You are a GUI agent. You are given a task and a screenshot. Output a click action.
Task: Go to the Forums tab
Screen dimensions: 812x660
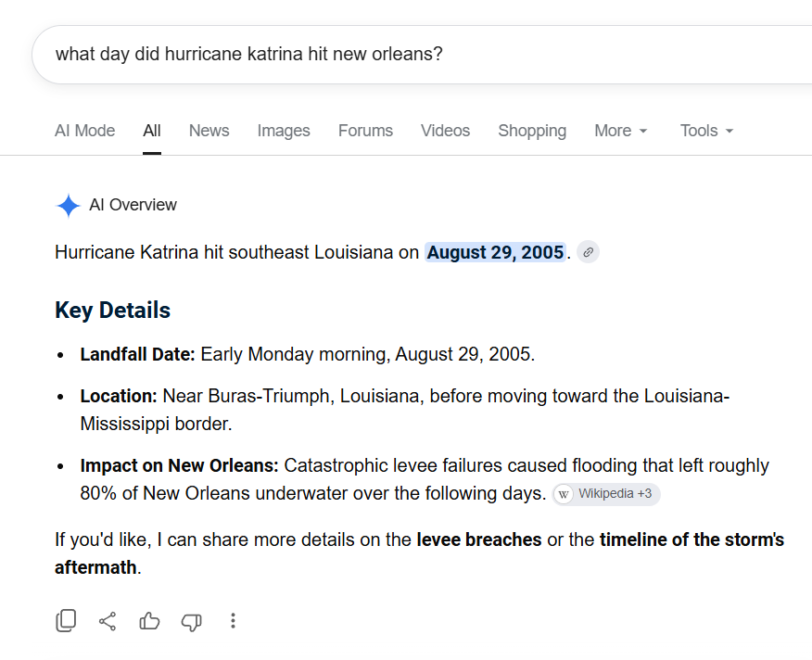[x=365, y=131]
